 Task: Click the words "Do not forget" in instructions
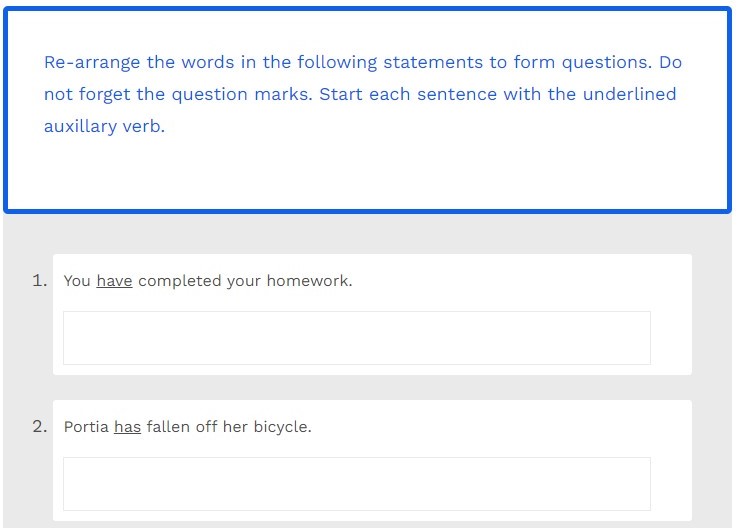80,94
